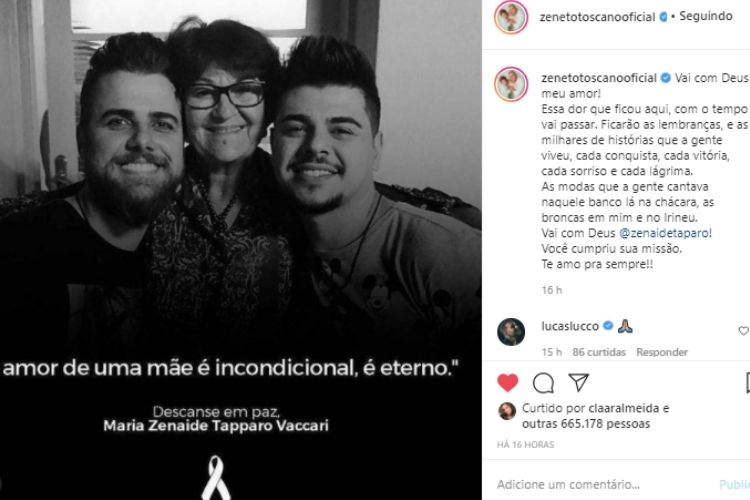This screenshot has height=500, width=750.
Task: Click Publicar to post comment
Action: [735, 485]
